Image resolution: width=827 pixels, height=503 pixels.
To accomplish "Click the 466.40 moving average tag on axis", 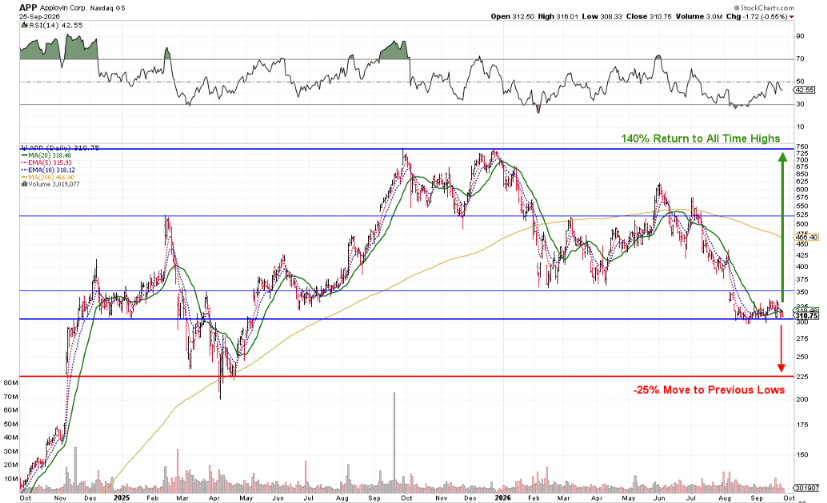I will (806, 238).
